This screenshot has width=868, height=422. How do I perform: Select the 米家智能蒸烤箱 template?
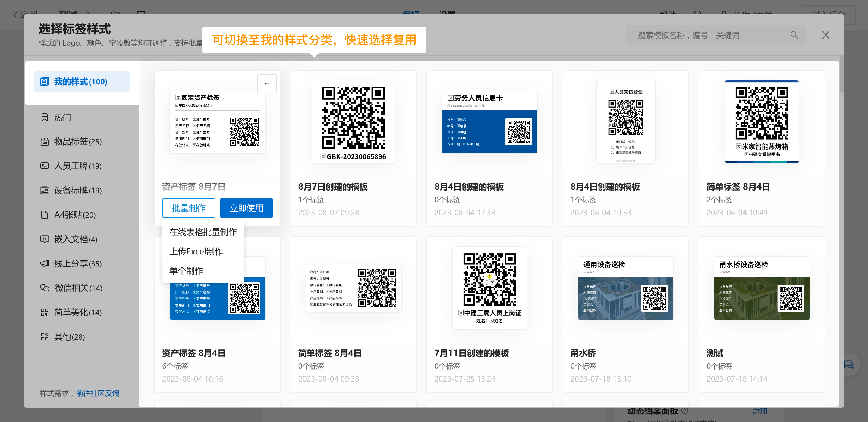[x=762, y=122]
